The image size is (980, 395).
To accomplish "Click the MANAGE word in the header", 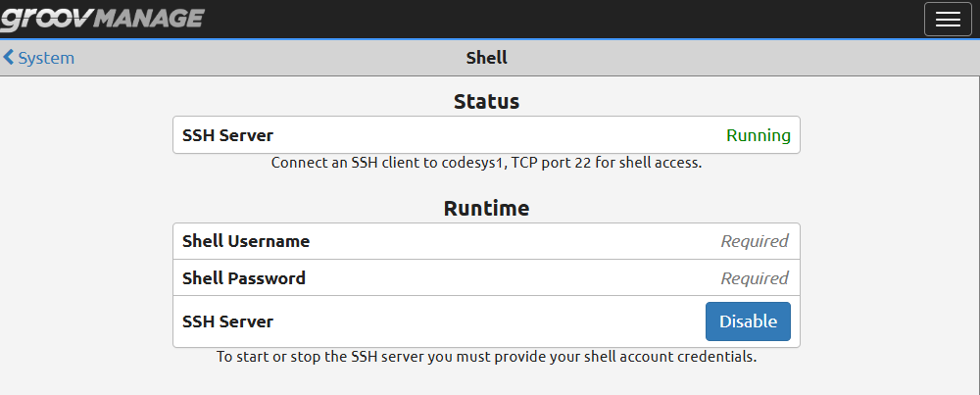I will pos(151,18).
